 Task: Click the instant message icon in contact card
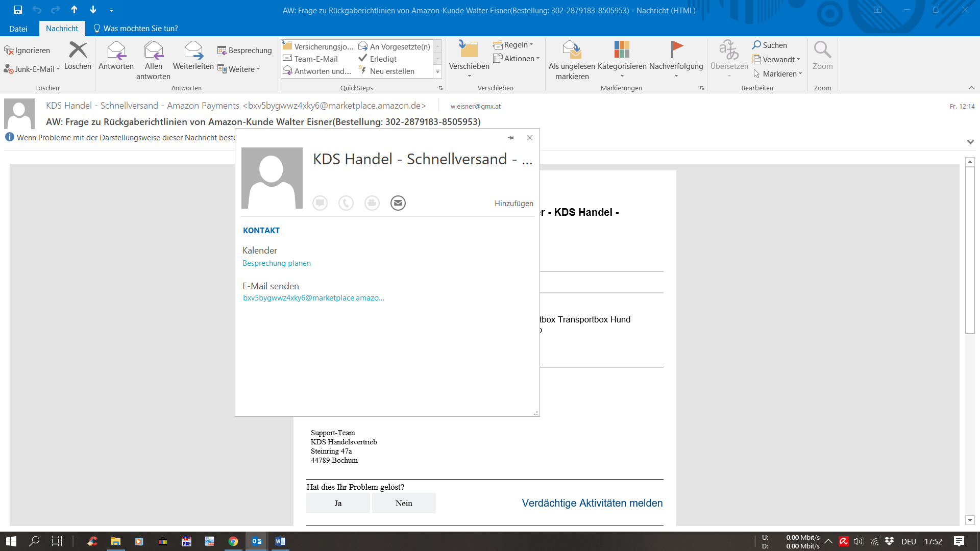click(x=320, y=203)
